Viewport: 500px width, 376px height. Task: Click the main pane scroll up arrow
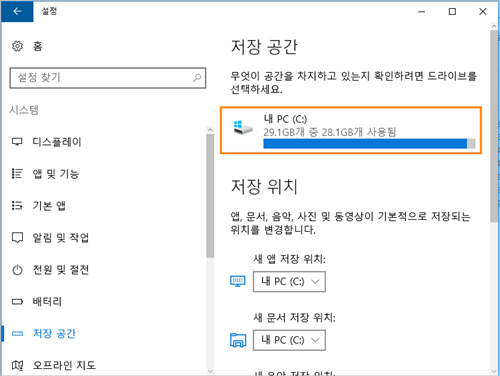(x=494, y=26)
